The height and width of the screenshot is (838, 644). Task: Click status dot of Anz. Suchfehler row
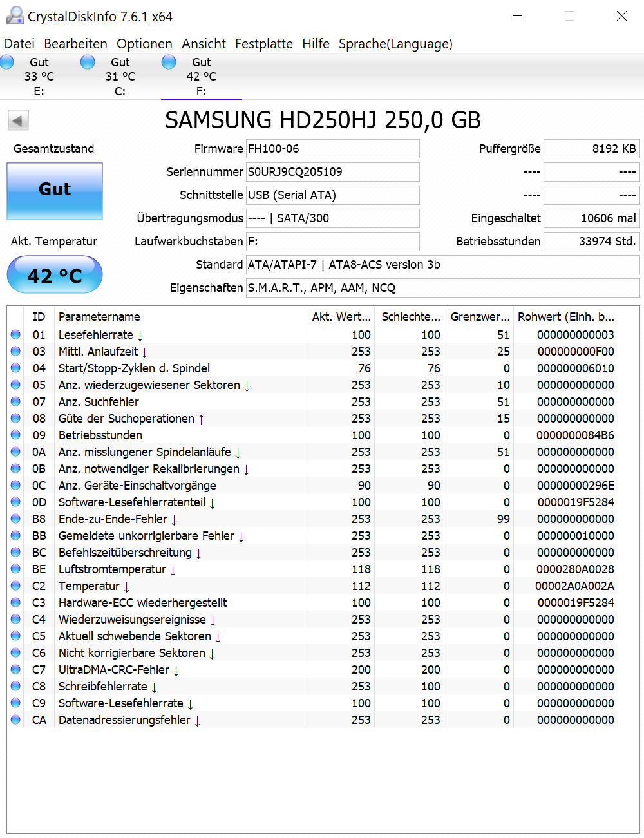[15, 401]
